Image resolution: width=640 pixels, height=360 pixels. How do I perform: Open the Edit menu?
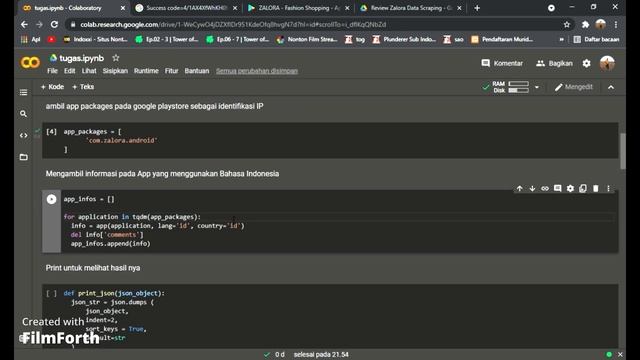(69, 71)
